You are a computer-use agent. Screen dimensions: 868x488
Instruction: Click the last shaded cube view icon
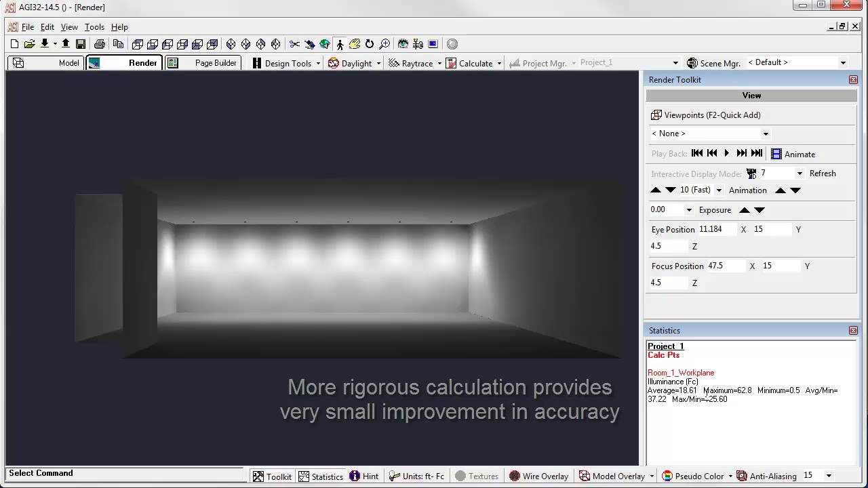pos(212,44)
